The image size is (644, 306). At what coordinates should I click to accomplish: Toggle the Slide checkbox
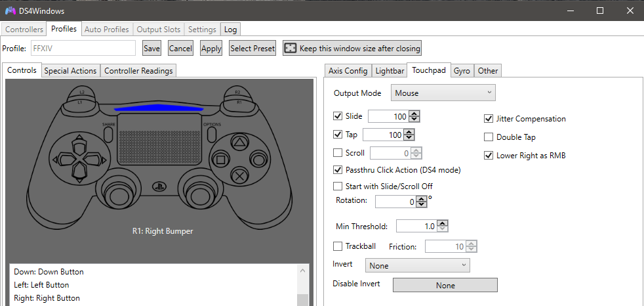pyautogui.click(x=338, y=116)
